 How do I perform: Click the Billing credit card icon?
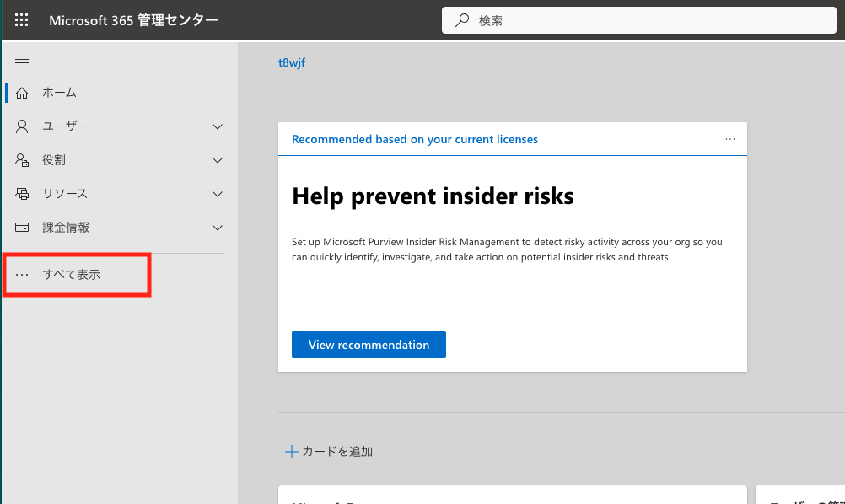tap(22, 228)
